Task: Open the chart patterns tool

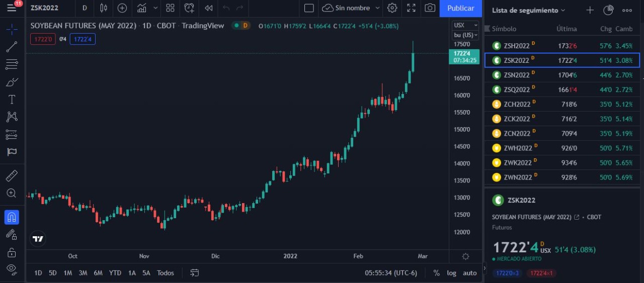Action: [x=12, y=117]
